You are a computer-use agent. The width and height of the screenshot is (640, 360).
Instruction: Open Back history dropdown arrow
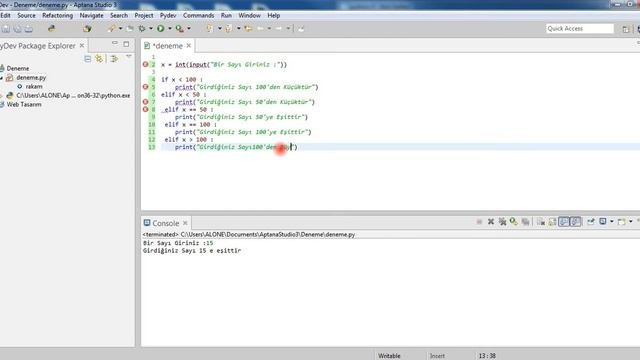(x=269, y=29)
